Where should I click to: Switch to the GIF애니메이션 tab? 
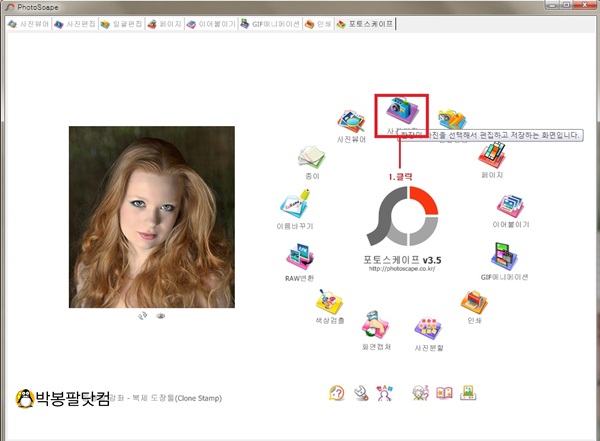[x=269, y=22]
